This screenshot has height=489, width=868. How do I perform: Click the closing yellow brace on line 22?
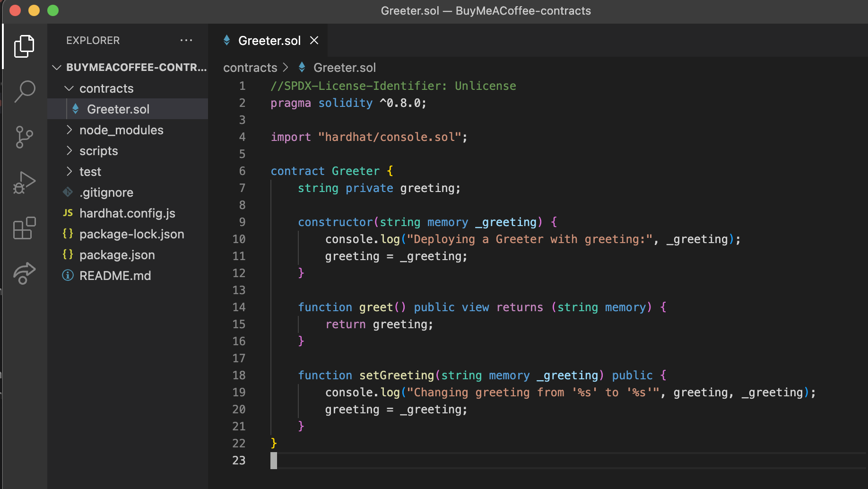pos(274,443)
